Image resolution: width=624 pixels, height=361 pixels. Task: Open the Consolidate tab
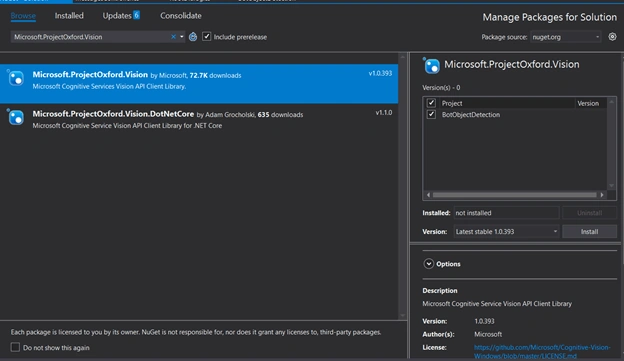click(181, 16)
